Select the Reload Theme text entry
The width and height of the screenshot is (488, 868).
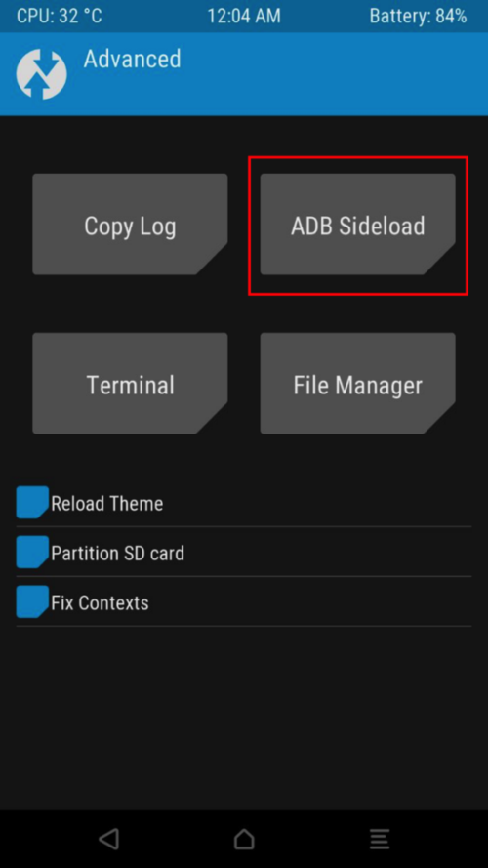[x=106, y=503]
